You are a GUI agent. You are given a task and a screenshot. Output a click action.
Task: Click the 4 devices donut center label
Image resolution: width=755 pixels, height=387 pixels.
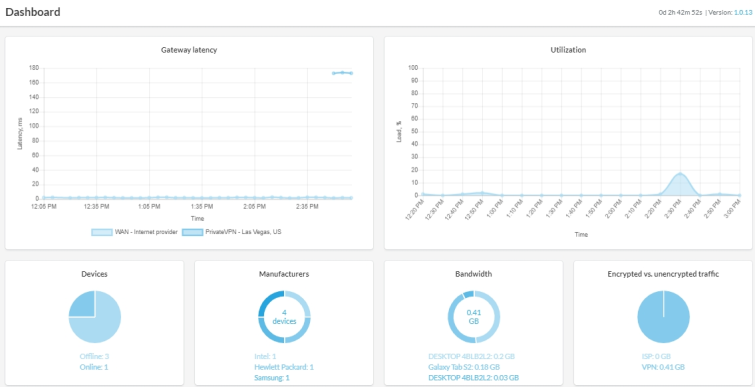284,317
